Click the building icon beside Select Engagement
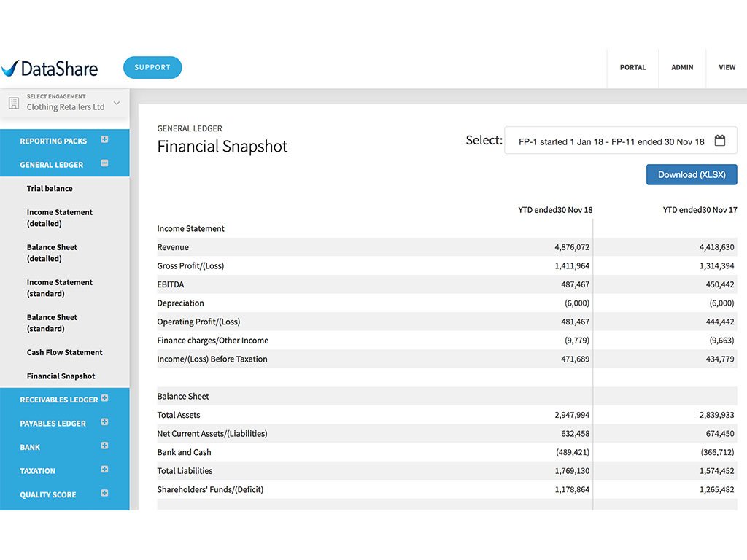 (x=14, y=103)
